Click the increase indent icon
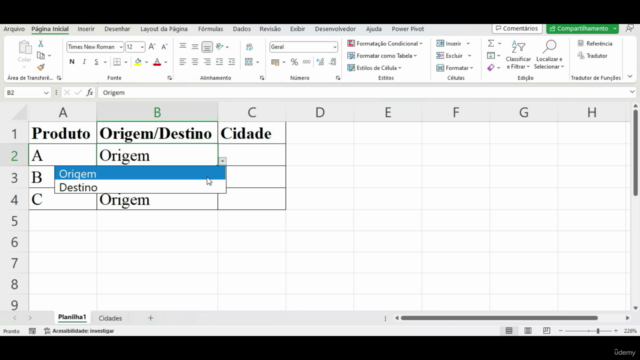This screenshot has height=360, width=640. (x=232, y=62)
